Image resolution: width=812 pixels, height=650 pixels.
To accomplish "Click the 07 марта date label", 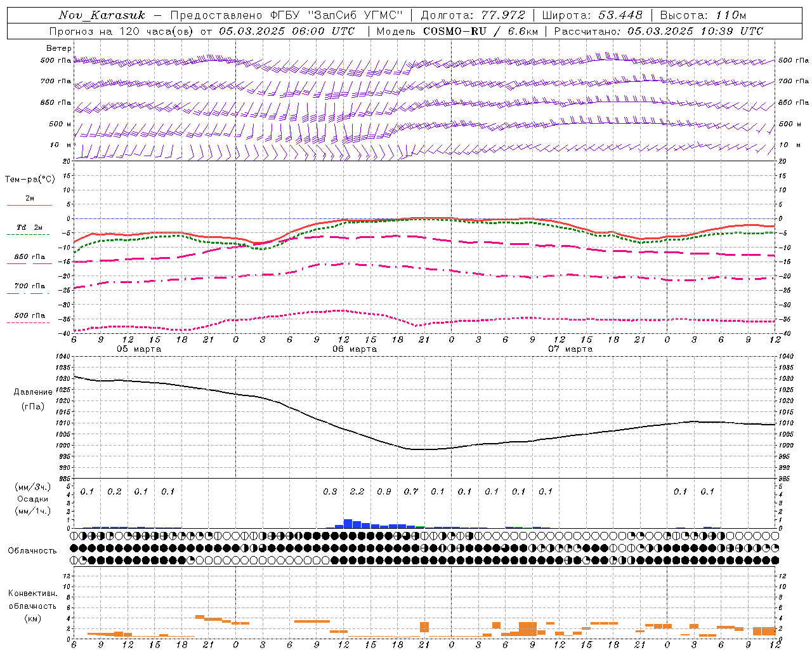I will (x=570, y=349).
